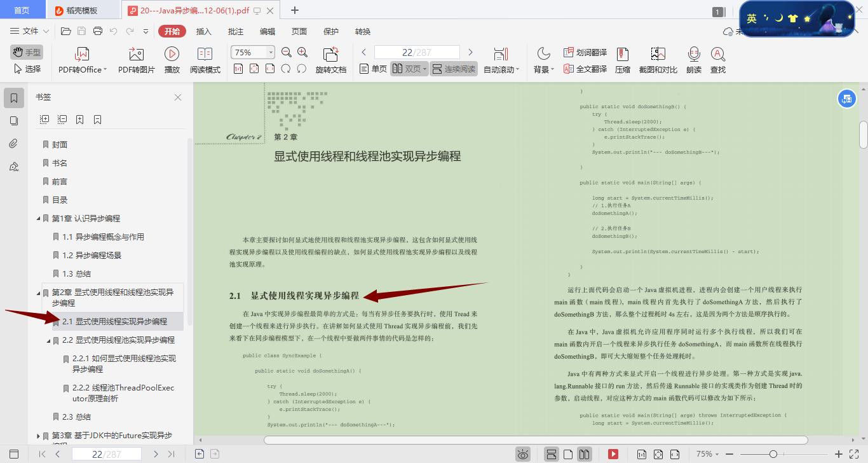Image resolution: width=868 pixels, height=463 pixels.
Task: Jump to first page in the status bar
Action: (42, 454)
